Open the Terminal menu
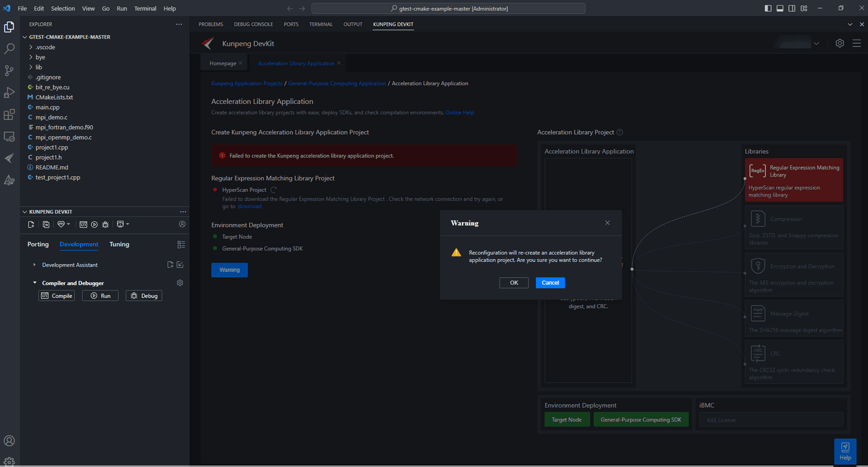Screen dimensions: 868x467 pyautogui.click(x=145, y=8)
